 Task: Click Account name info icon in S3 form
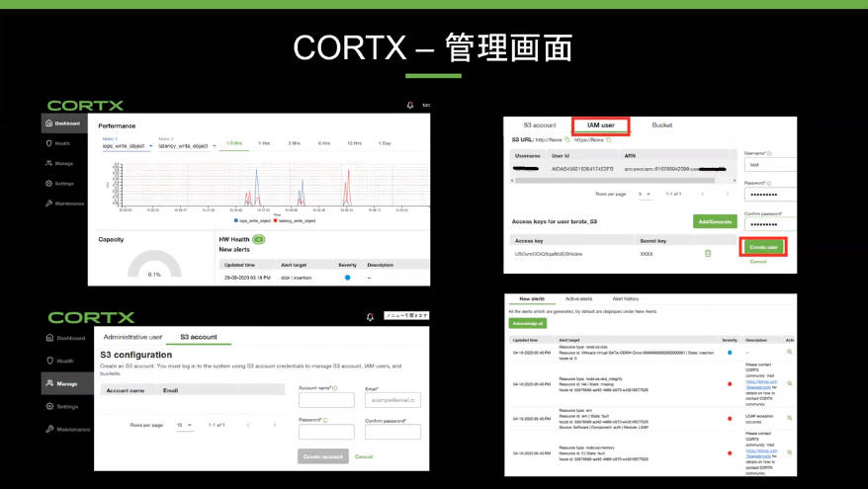coord(335,388)
